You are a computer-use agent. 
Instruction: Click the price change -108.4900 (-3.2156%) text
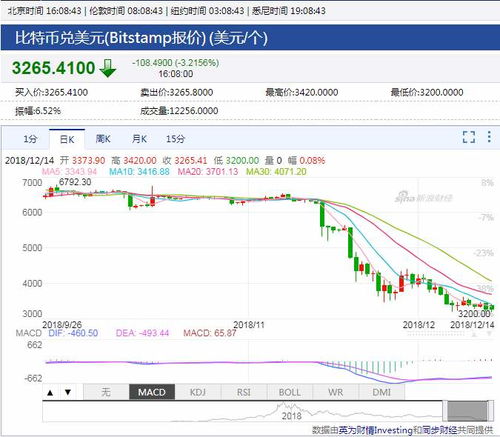[175, 63]
